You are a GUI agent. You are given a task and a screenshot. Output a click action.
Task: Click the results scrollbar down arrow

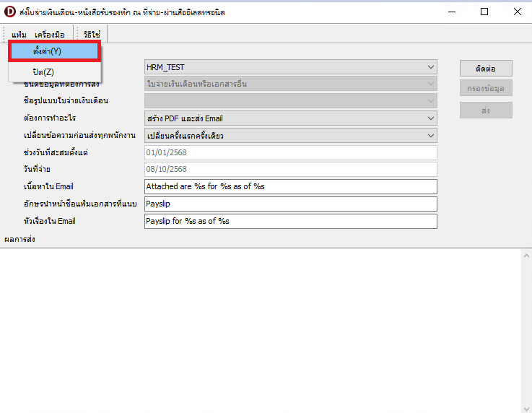[x=525, y=407]
